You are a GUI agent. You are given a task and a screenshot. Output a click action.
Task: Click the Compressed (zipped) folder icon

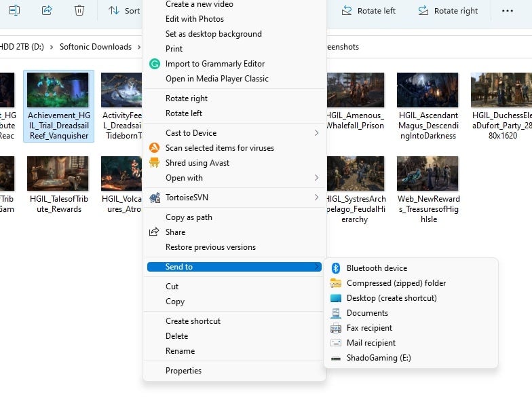[x=335, y=283]
